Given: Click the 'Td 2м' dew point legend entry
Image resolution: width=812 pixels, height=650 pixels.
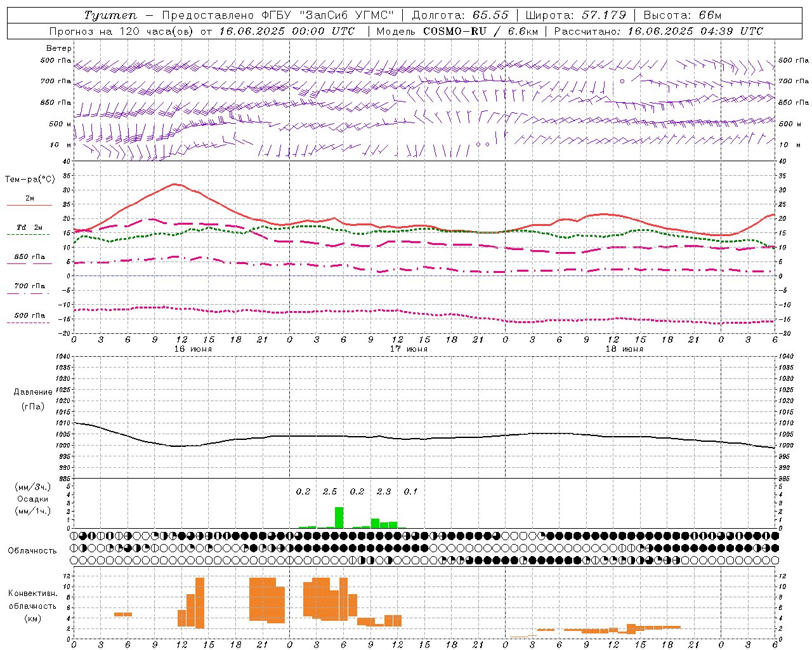Looking at the screenshot, I should pos(30,227).
